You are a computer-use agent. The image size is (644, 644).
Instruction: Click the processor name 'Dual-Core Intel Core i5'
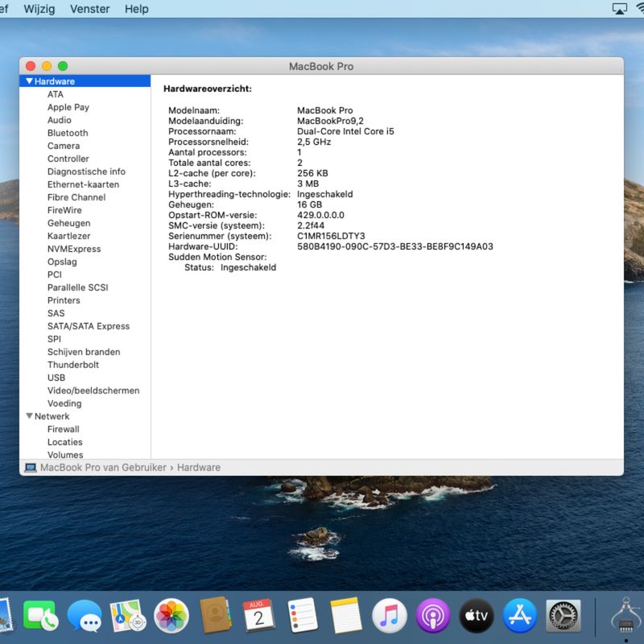(x=345, y=131)
